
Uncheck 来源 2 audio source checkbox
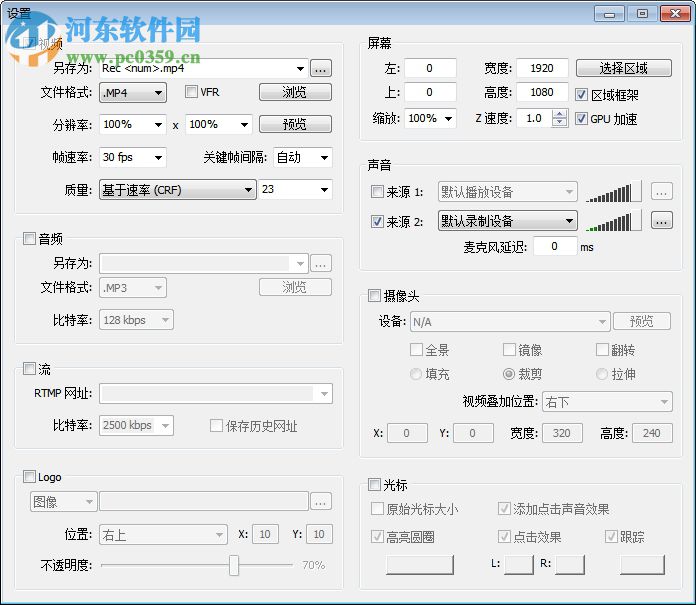pyautogui.click(x=377, y=221)
